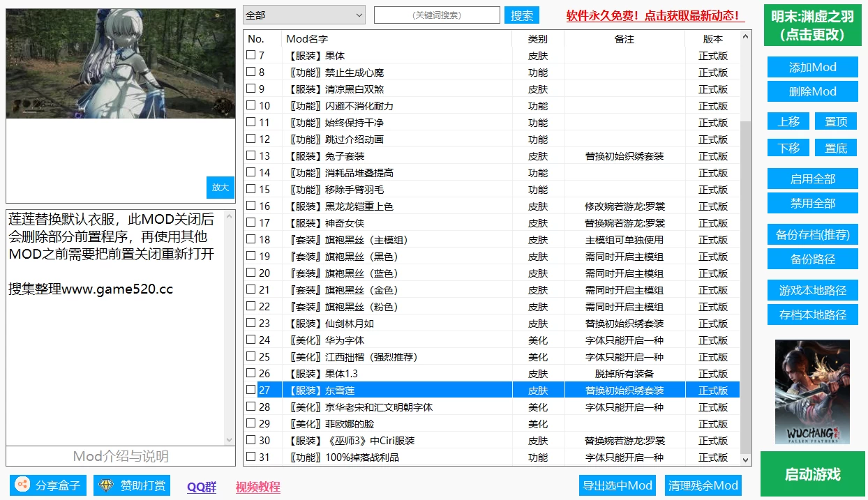
Task: Click the 添加Mod button
Action: click(813, 67)
